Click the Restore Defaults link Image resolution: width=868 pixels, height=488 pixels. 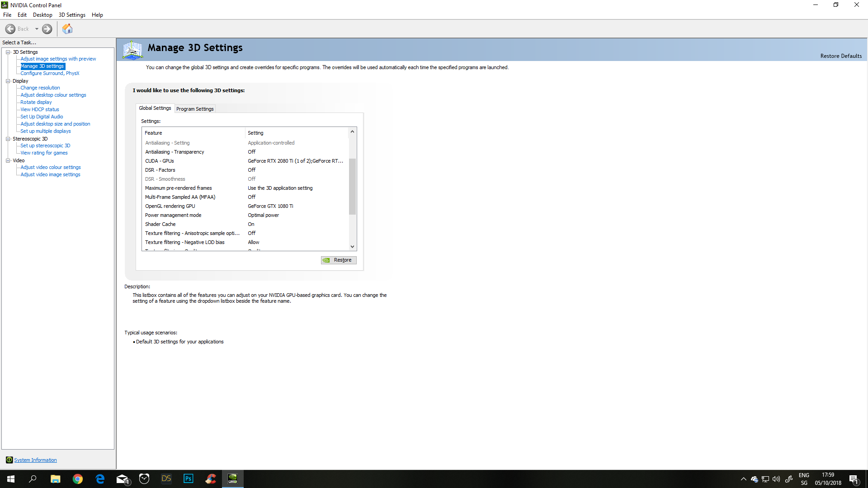click(841, 56)
